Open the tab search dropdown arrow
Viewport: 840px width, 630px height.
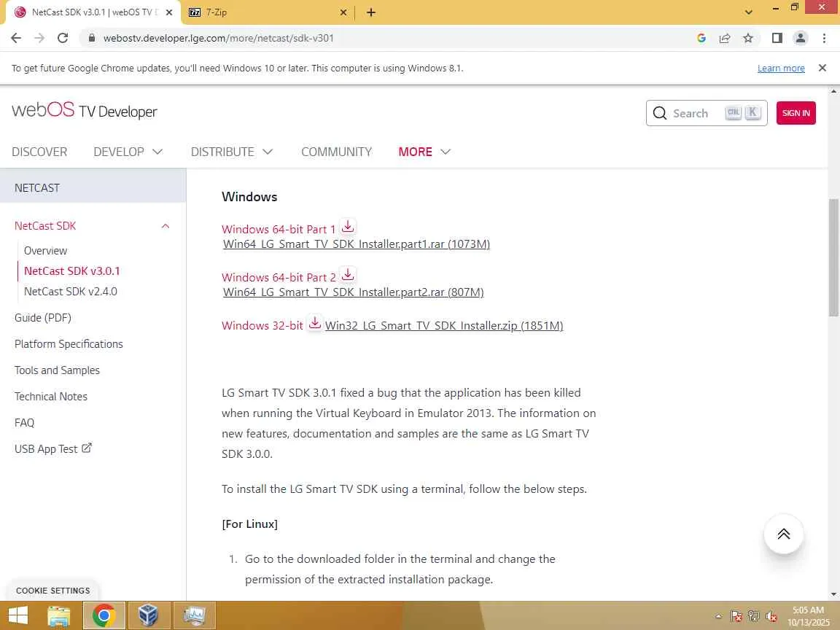[x=749, y=12]
